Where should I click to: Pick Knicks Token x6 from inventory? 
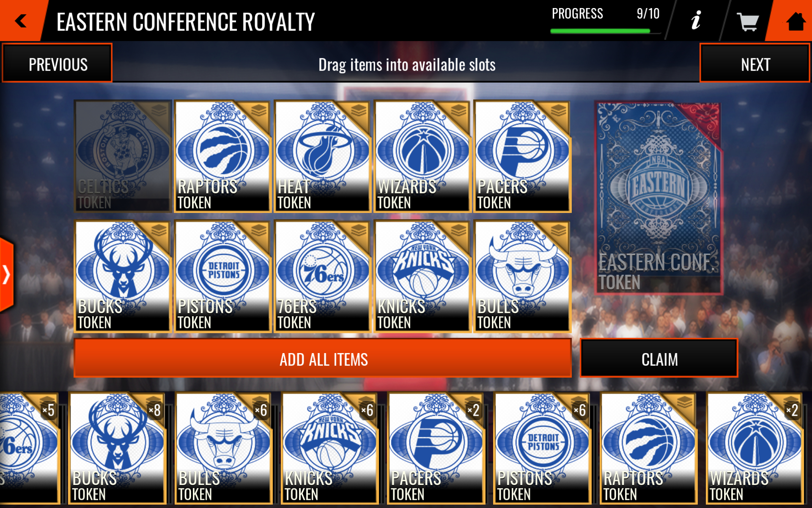click(x=329, y=448)
